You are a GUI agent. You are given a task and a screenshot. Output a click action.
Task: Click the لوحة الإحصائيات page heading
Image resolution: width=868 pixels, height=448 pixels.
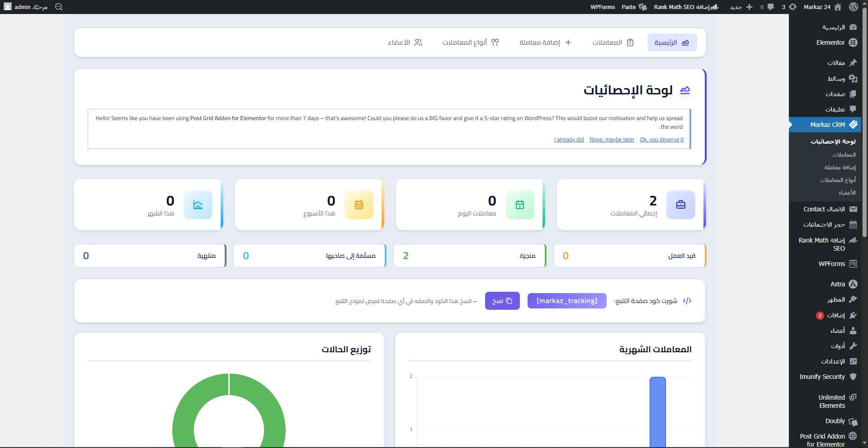pyautogui.click(x=628, y=90)
